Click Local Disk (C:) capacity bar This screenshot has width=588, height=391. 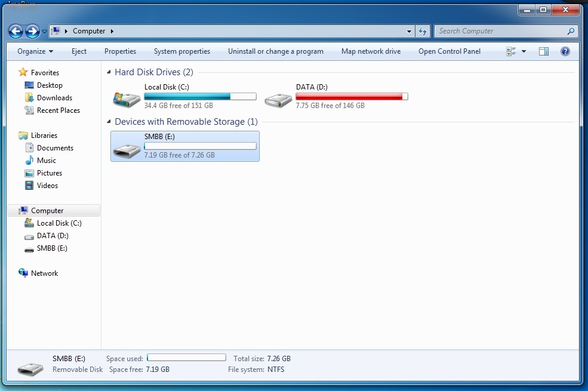[200, 96]
